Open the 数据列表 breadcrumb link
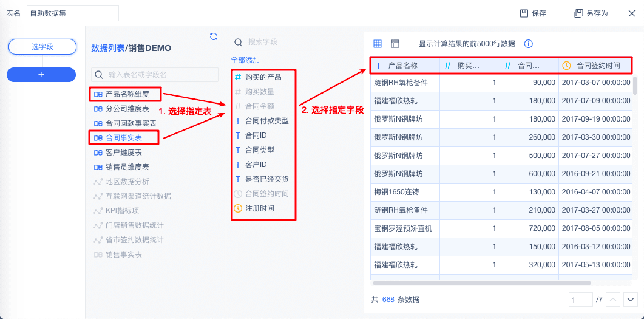The height and width of the screenshot is (319, 644). click(107, 48)
